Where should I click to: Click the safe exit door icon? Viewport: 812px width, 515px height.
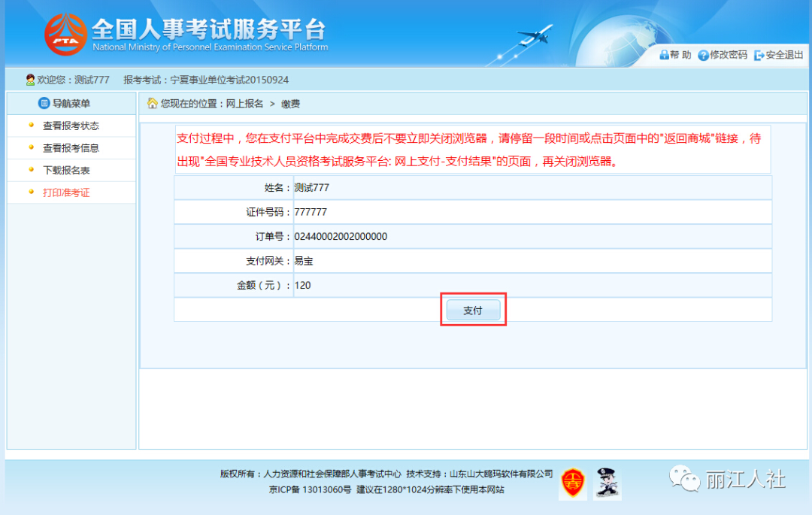tap(759, 56)
